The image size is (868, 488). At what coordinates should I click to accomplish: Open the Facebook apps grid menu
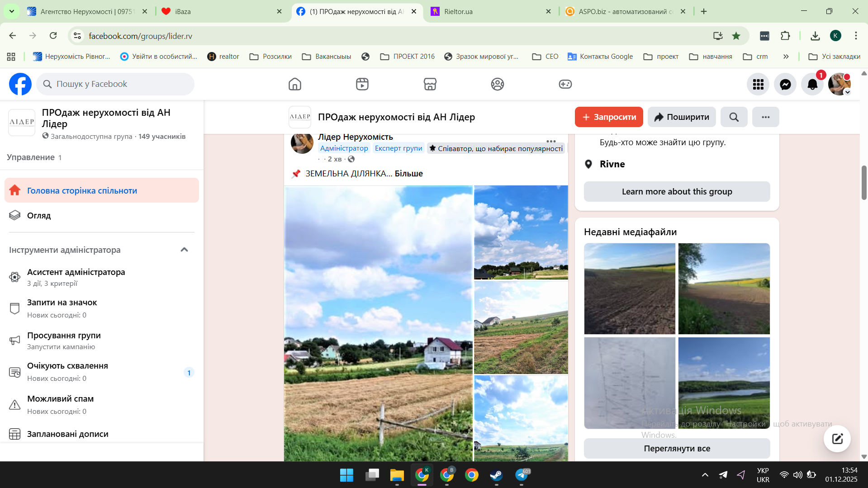click(x=758, y=84)
